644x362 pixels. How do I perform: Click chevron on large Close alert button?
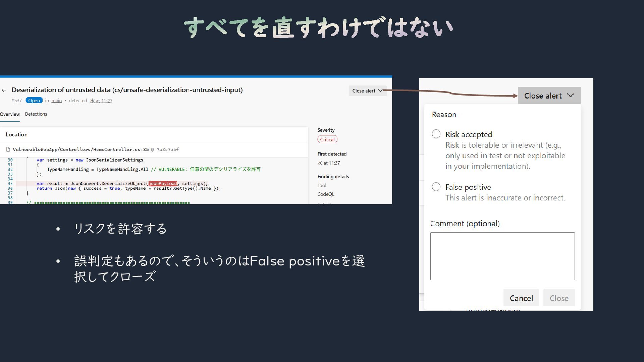tap(571, 96)
